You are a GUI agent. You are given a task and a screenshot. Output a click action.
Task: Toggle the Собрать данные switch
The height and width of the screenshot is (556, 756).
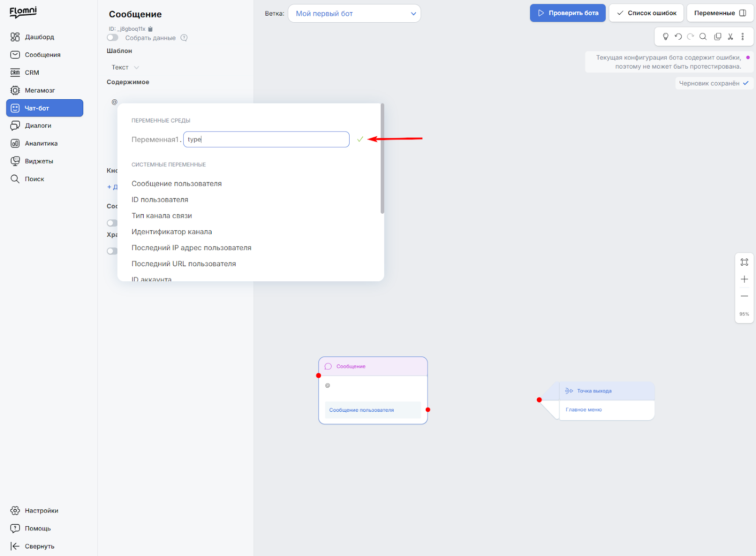coord(112,38)
